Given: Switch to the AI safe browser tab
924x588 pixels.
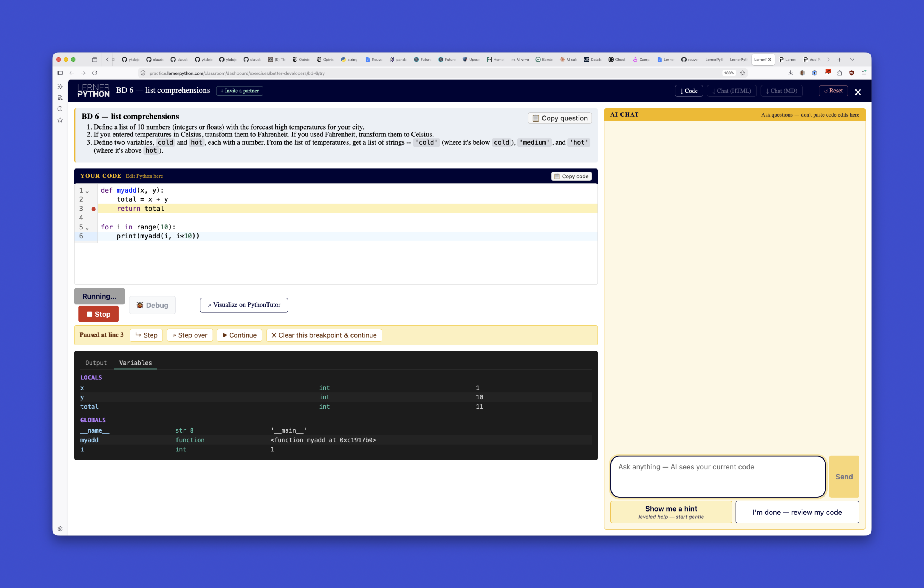Looking at the screenshot, I should point(568,60).
